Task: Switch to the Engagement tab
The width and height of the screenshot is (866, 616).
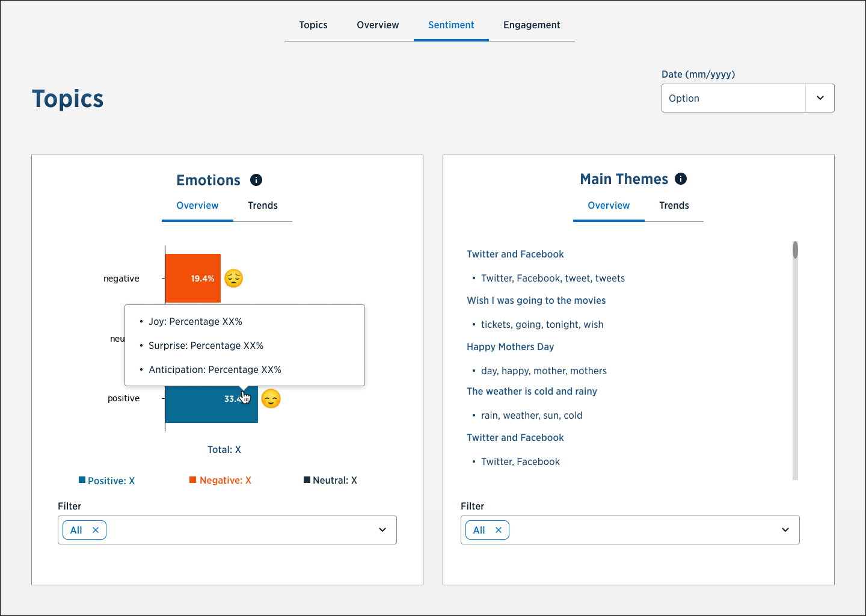Action: click(532, 25)
